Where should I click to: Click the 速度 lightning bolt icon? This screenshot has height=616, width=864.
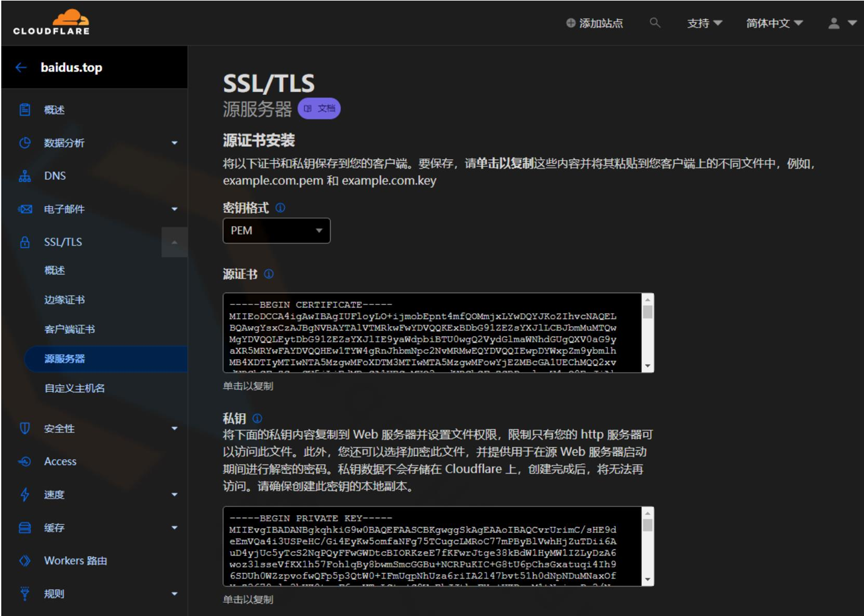click(25, 494)
